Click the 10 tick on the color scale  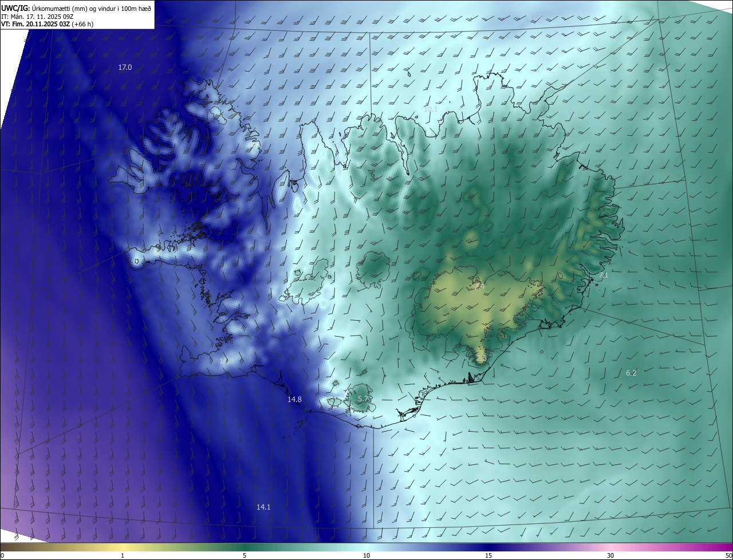366,555
